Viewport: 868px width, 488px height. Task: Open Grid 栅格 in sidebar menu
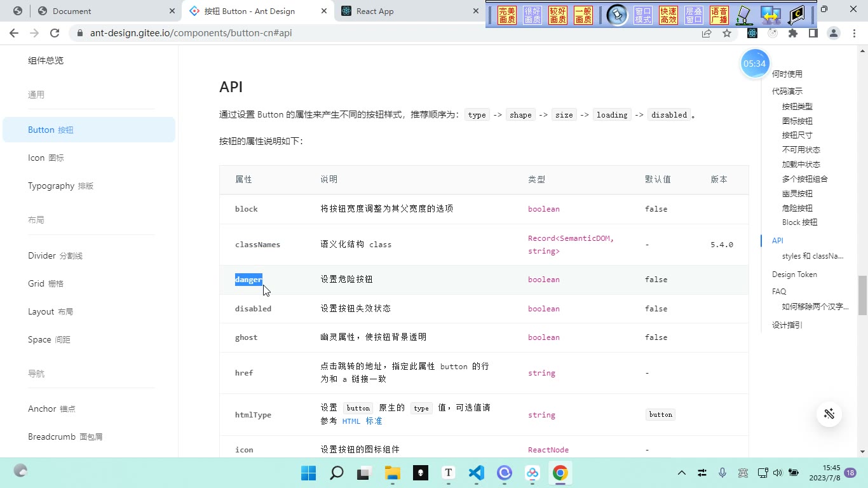coord(46,283)
